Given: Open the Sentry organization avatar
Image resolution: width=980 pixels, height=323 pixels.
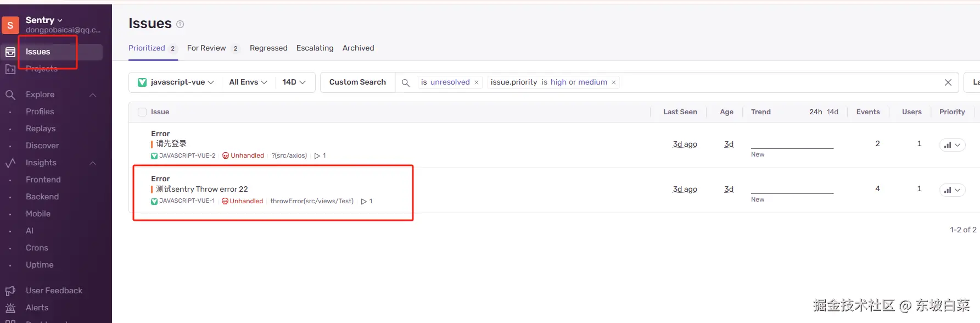Looking at the screenshot, I should pyautogui.click(x=10, y=25).
